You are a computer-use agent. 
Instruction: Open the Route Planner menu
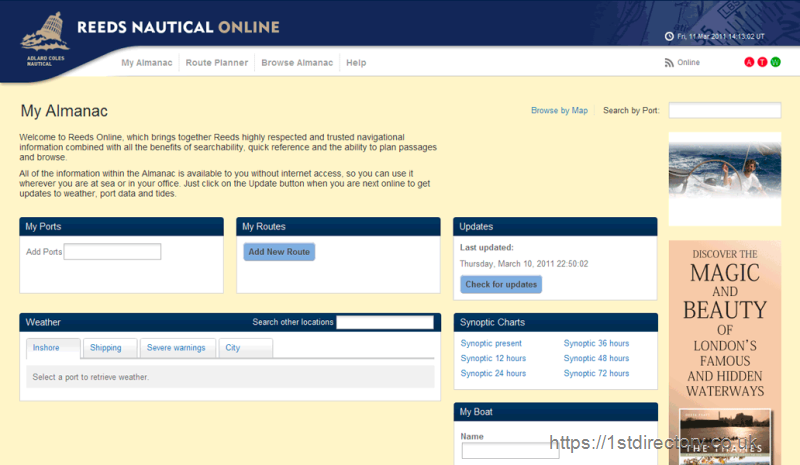217,63
